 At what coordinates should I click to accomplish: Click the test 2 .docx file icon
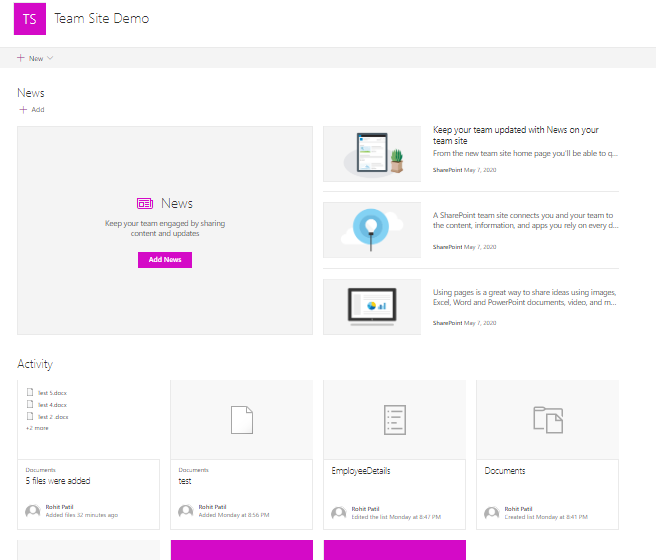[x=30, y=417]
